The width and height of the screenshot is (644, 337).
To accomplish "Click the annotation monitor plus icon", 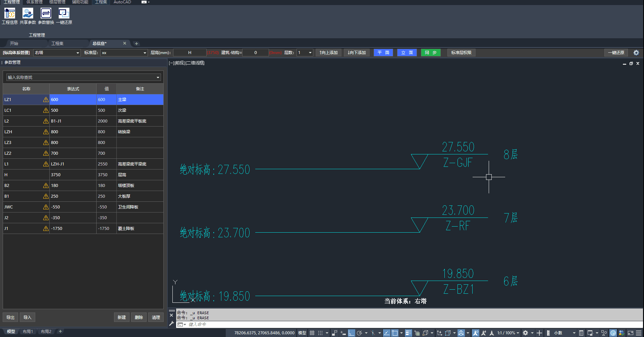I will click(539, 333).
